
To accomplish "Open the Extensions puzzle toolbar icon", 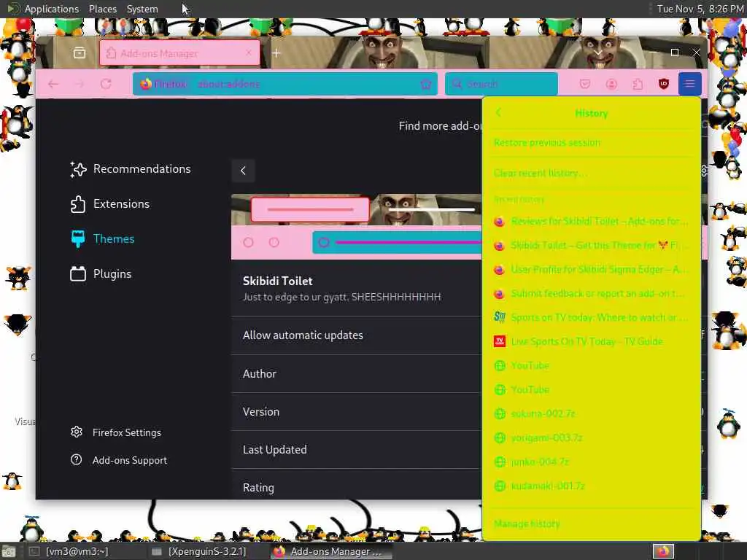I will (638, 85).
